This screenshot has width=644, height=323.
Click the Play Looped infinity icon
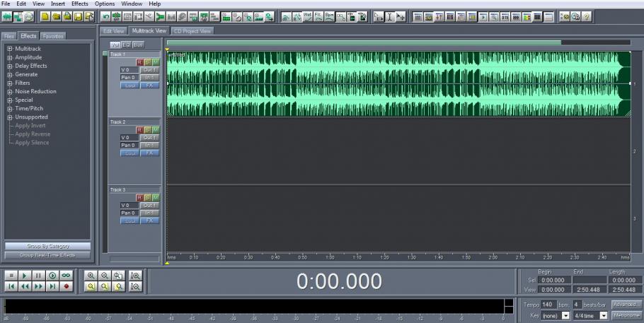click(67, 275)
